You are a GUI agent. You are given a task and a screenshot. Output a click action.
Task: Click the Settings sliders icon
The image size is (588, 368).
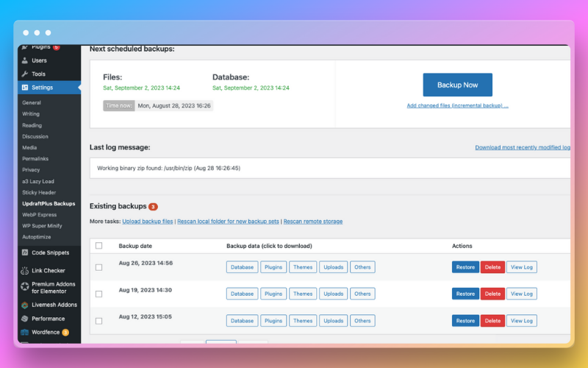coord(25,88)
